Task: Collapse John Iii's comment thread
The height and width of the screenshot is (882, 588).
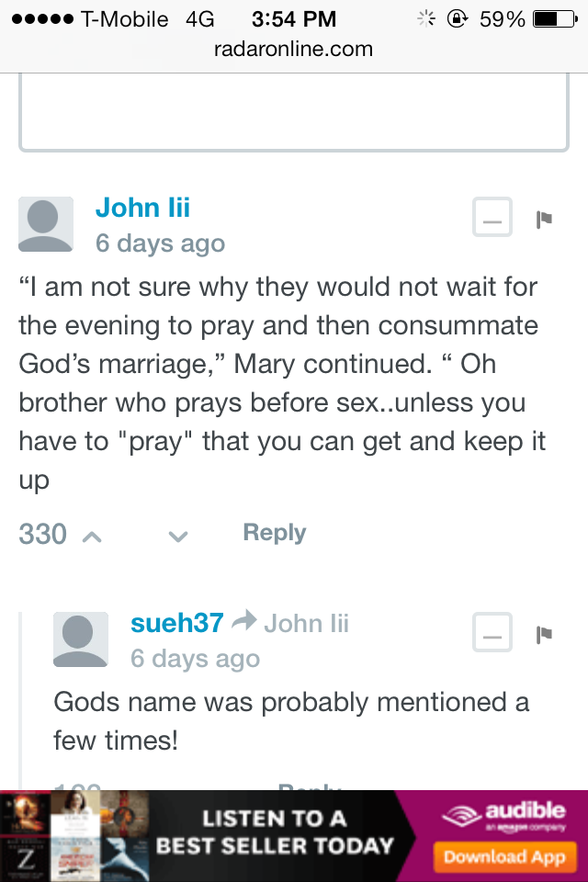Action: pos(492,217)
